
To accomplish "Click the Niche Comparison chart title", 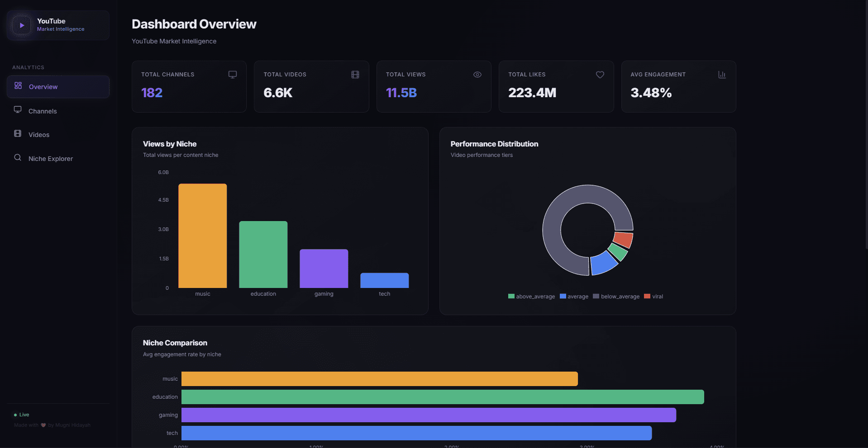I will point(175,343).
